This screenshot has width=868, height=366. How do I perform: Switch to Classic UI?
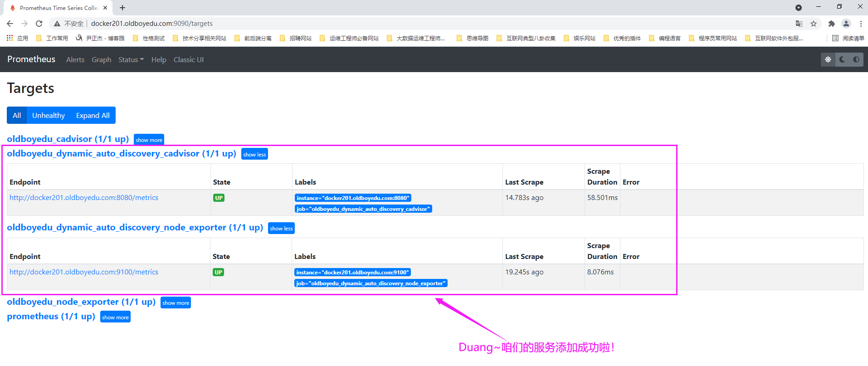(x=189, y=59)
